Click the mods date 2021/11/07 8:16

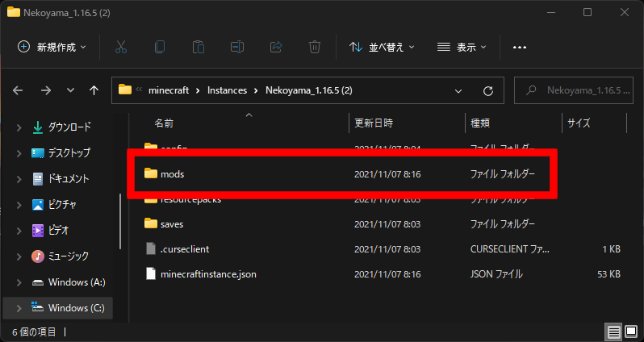(387, 174)
